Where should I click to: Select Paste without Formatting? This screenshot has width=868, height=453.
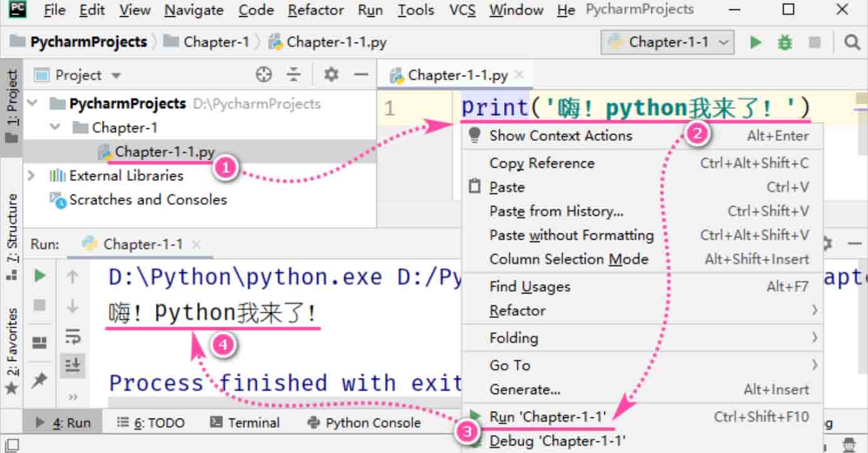tap(642, 235)
